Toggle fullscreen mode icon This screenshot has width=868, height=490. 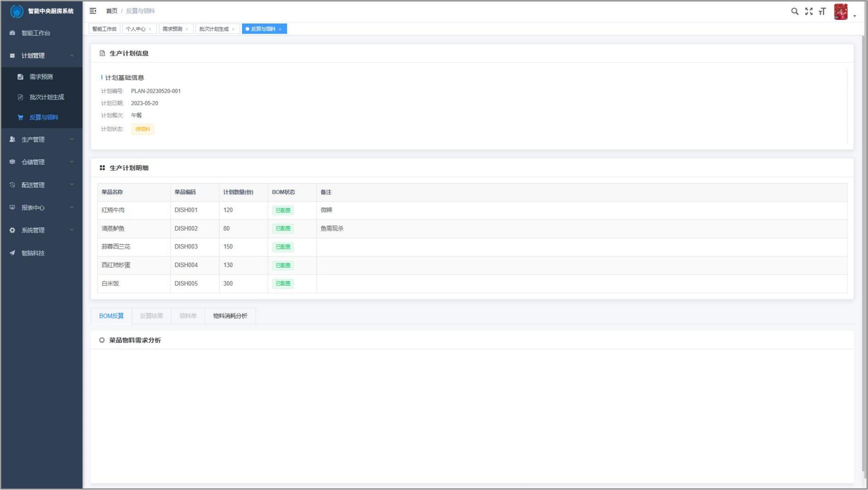[x=809, y=12]
